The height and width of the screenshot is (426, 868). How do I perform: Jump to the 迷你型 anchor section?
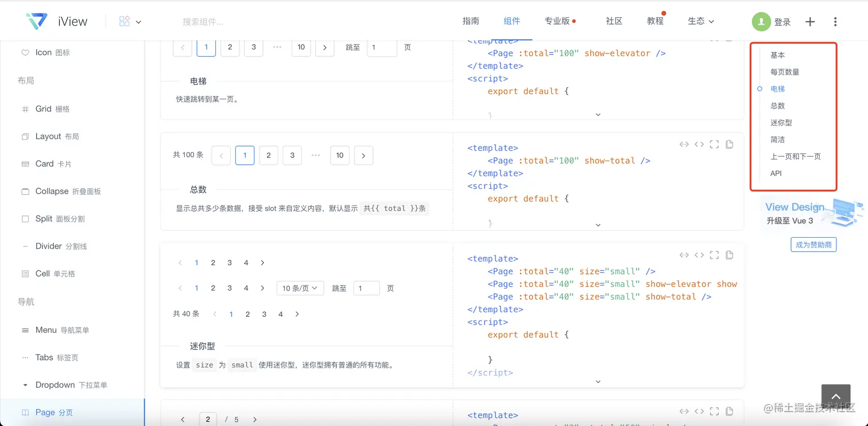coord(781,123)
